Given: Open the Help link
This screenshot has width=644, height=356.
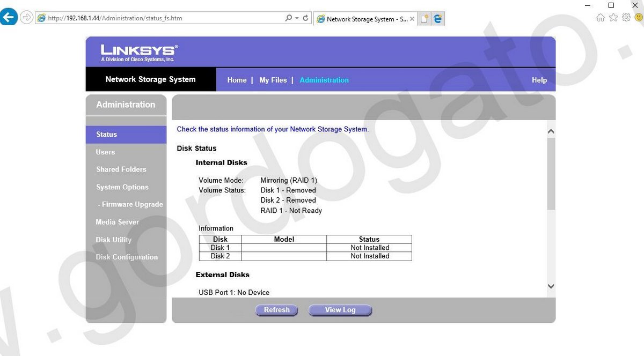Looking at the screenshot, I should pos(539,80).
